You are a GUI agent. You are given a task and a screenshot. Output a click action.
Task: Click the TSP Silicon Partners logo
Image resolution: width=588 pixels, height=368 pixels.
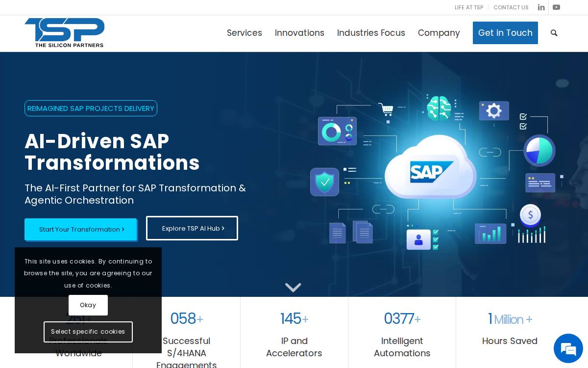click(x=65, y=32)
